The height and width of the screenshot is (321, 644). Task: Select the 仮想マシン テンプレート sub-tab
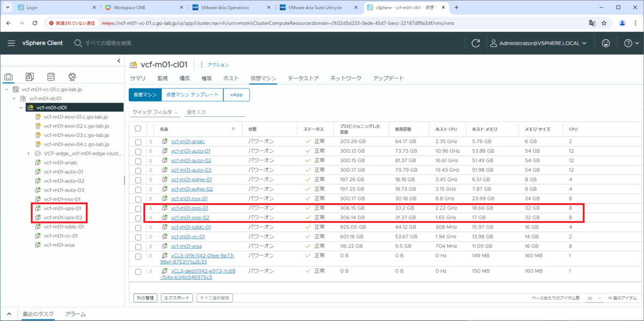192,94
